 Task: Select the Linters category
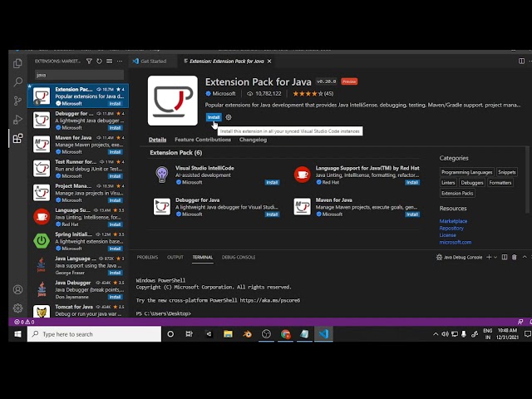tap(448, 183)
